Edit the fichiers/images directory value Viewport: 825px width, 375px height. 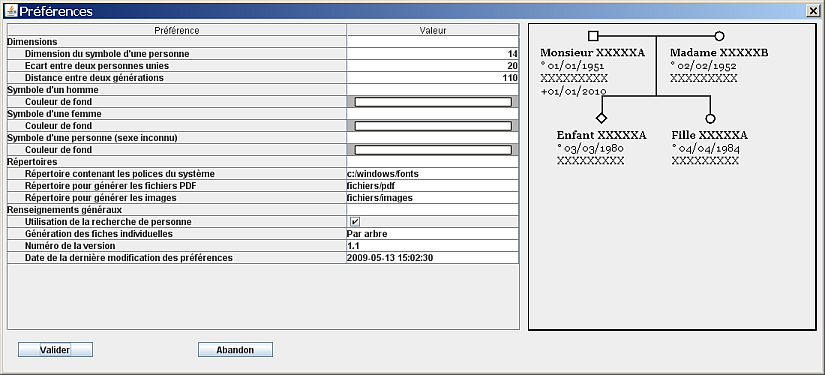pos(433,198)
